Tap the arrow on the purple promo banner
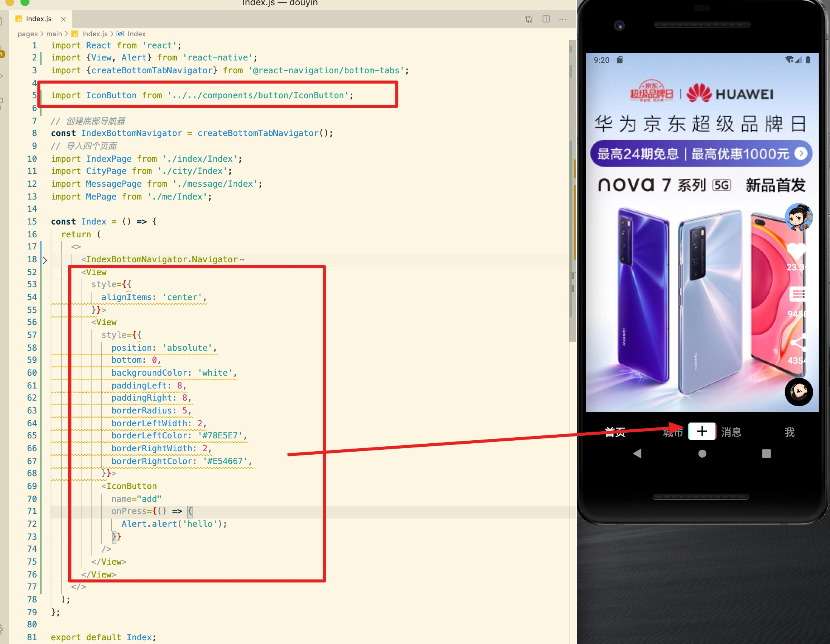 click(x=801, y=153)
